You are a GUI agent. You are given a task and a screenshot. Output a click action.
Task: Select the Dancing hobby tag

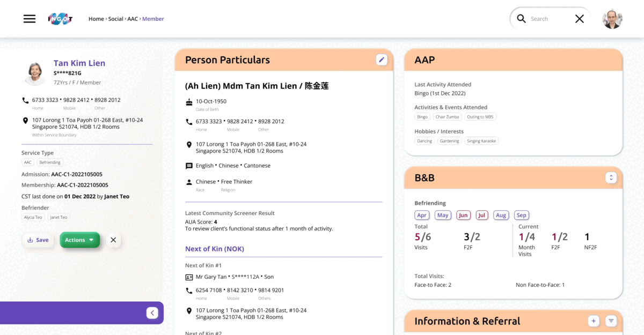[x=425, y=141]
